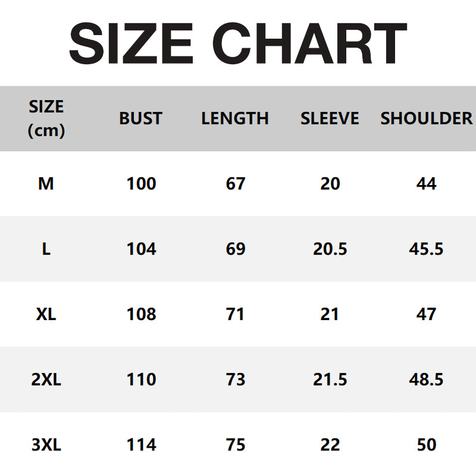Select the SIZE (cm) column header
476x476 pixels.
pos(46,118)
